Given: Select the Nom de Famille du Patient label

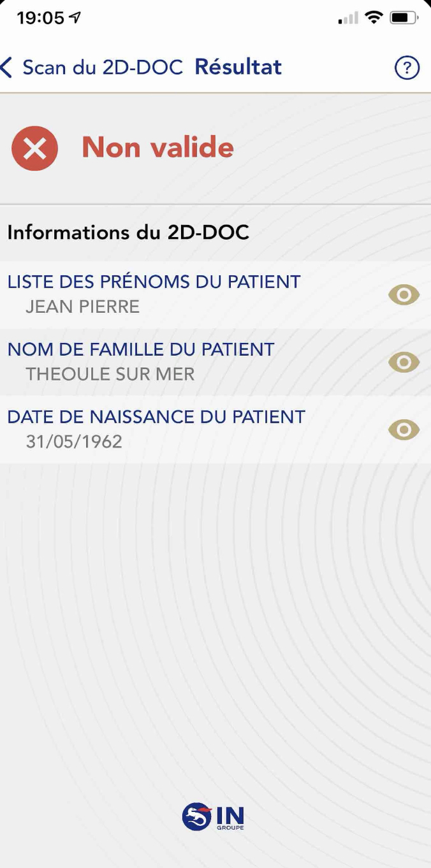Looking at the screenshot, I should coord(141,349).
